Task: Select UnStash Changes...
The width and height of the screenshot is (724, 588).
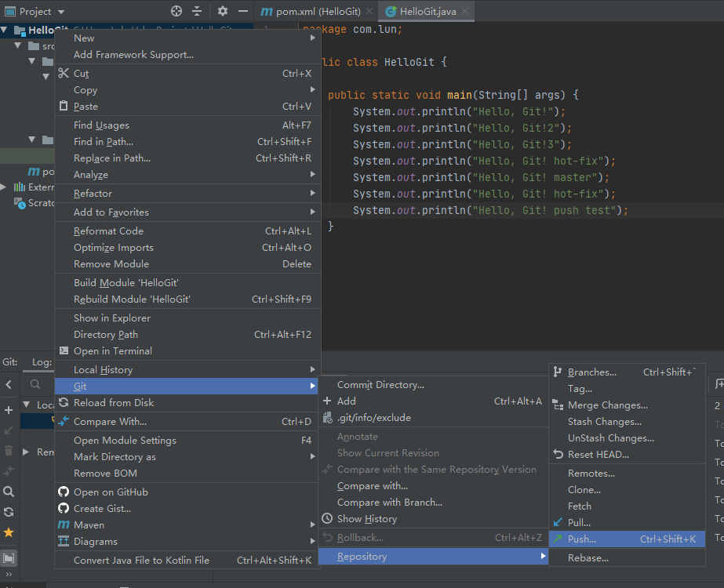Action: (x=627, y=438)
